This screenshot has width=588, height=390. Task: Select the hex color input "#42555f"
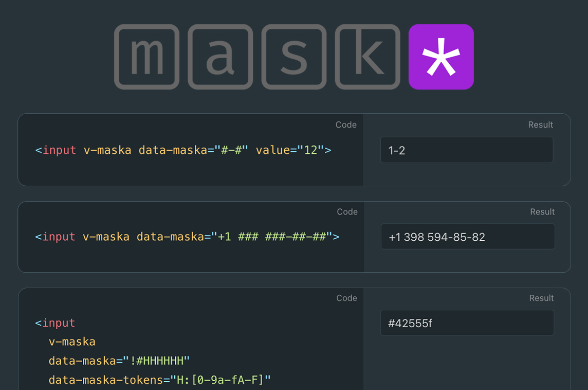pyautogui.click(x=467, y=323)
